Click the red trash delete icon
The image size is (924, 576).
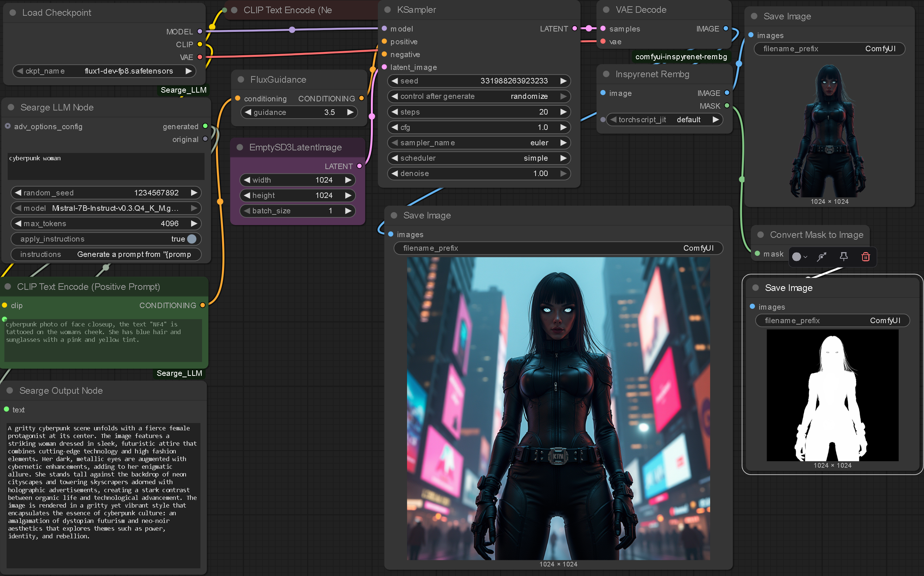click(x=865, y=257)
